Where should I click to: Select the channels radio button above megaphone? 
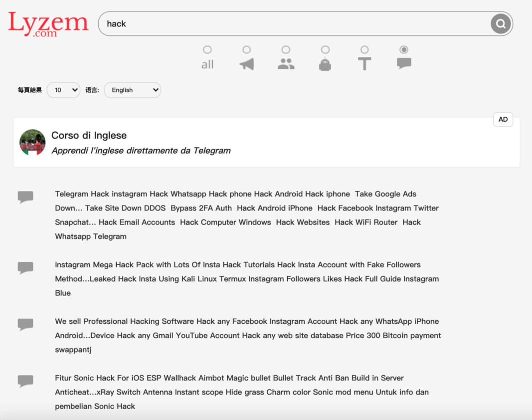pyautogui.click(x=247, y=49)
